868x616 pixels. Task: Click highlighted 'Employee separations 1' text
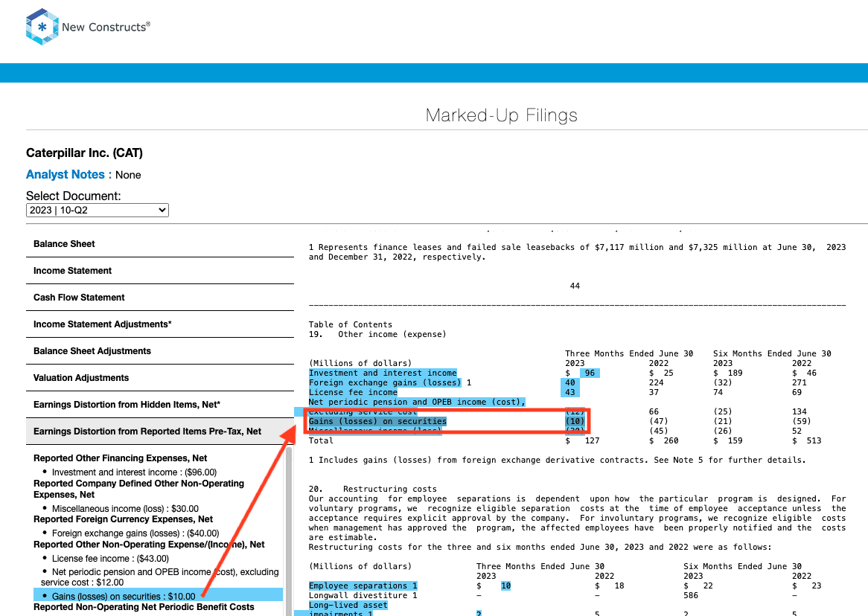(x=363, y=585)
